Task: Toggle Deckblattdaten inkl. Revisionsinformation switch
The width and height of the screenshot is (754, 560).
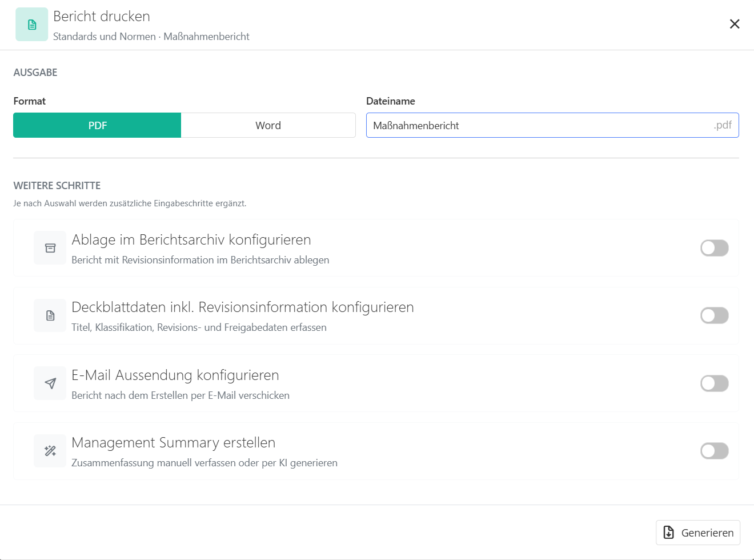Action: point(715,315)
